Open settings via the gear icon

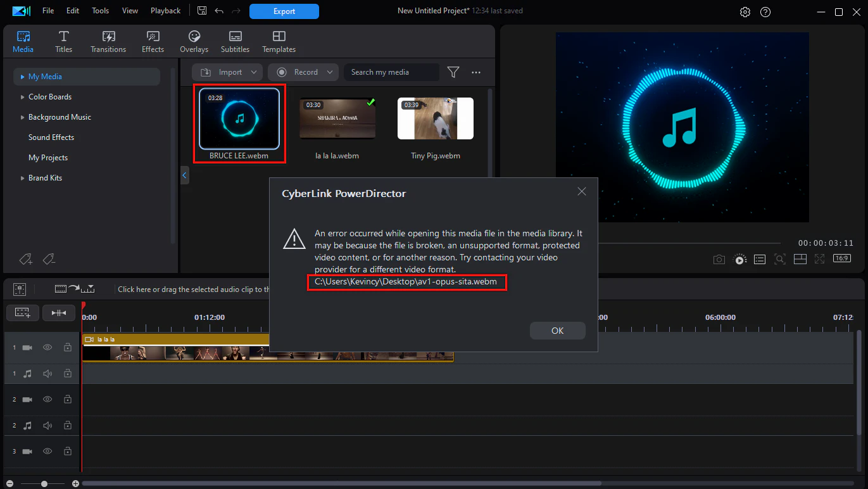(745, 12)
